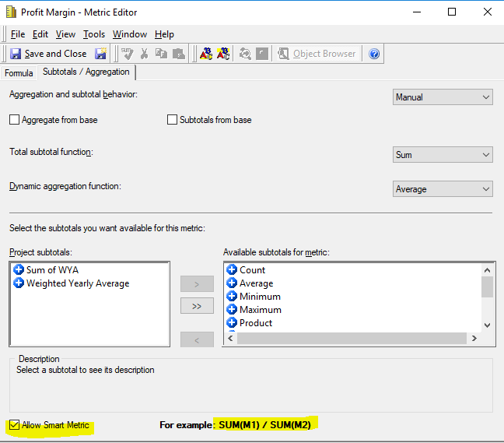This screenshot has width=504, height=443.
Task: Click the first ABC formatting icon
Action: tap(206, 54)
